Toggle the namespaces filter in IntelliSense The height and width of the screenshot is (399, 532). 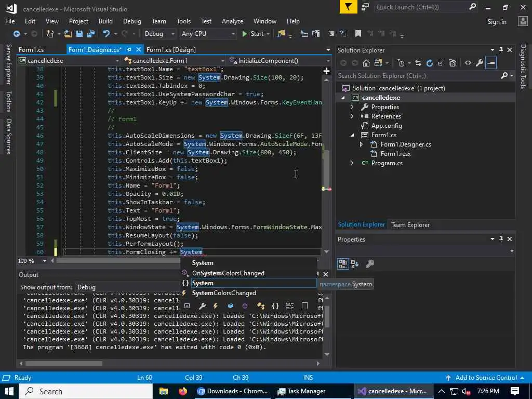coord(275,306)
